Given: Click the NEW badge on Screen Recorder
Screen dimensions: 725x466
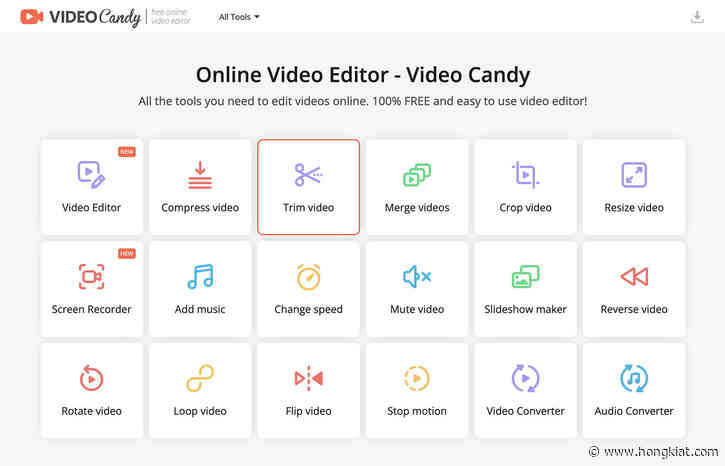Looking at the screenshot, I should (x=127, y=253).
